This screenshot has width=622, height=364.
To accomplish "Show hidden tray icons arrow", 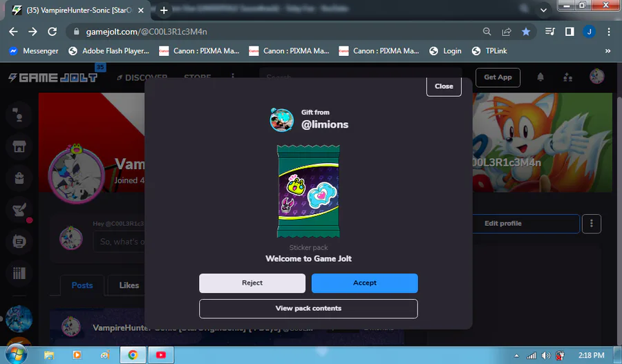I will 516,356.
